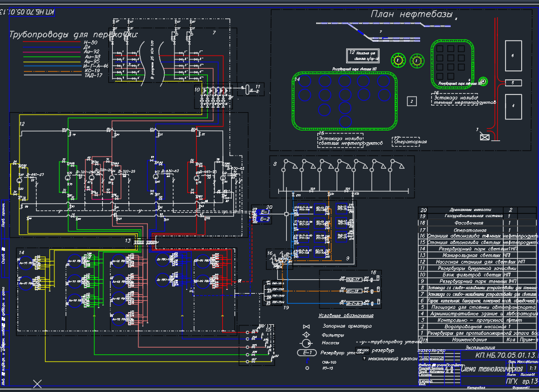
Task: Select the "E-2" drain tank label
Action: coord(264,219)
